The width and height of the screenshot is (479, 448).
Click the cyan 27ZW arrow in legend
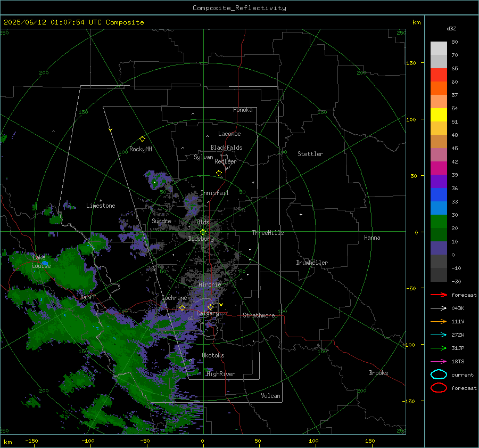coord(439,335)
